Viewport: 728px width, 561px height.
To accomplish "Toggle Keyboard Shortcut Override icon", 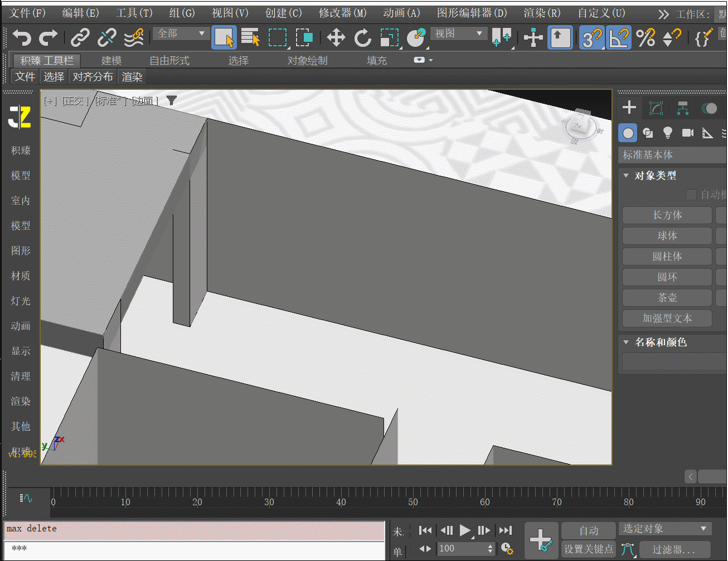I will 560,38.
